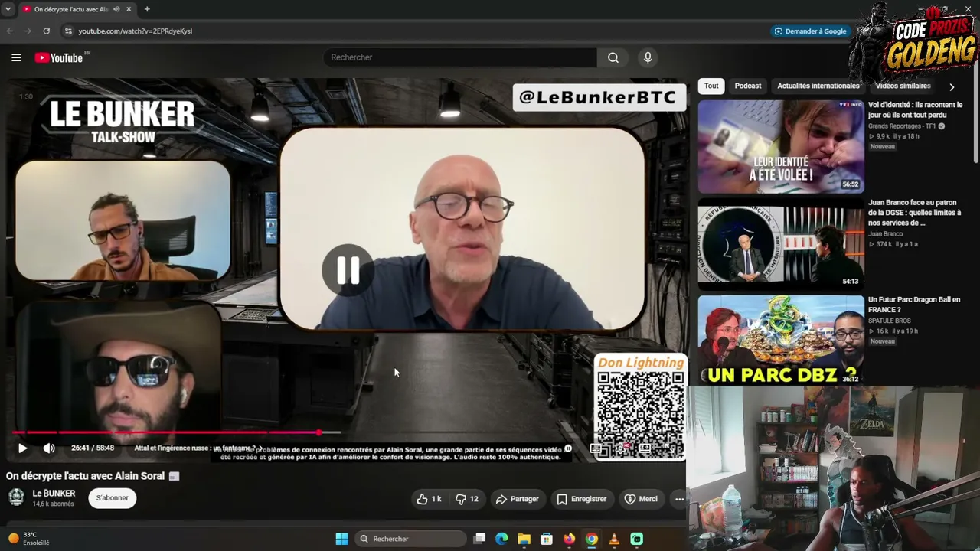980x551 pixels.
Task: Open the 'Vol d'identité' video thumbnail
Action: coord(780,146)
